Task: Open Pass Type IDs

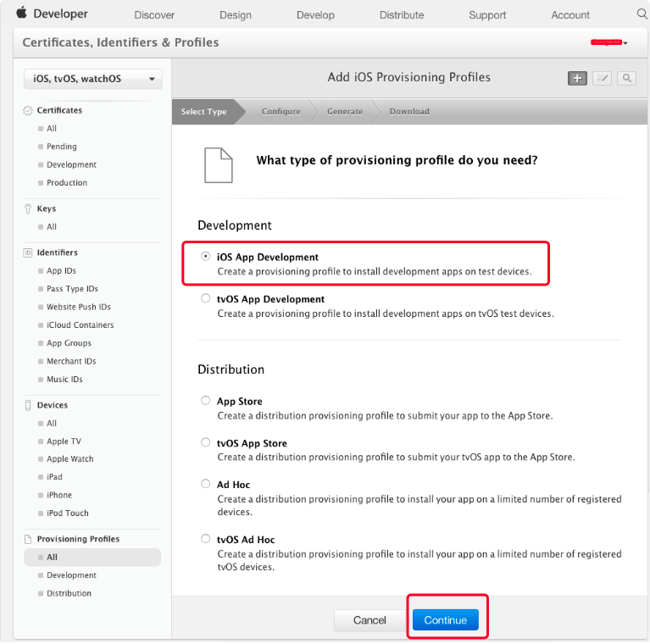Action: [x=72, y=289]
